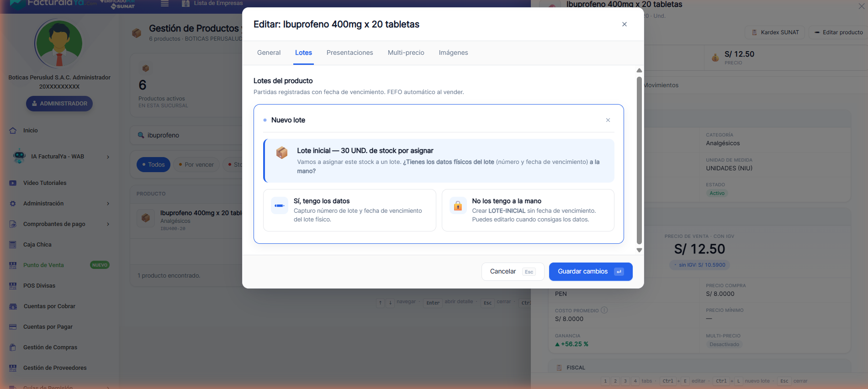Click the box icon beside Lote inicial
The width and height of the screenshot is (868, 389).
(x=282, y=152)
